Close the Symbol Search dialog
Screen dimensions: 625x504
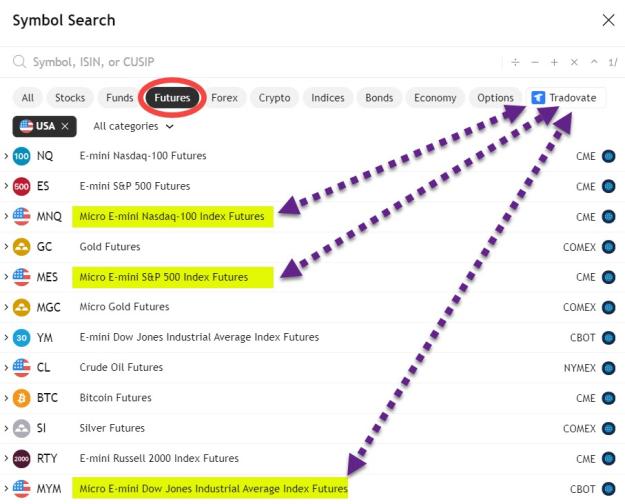click(x=608, y=20)
